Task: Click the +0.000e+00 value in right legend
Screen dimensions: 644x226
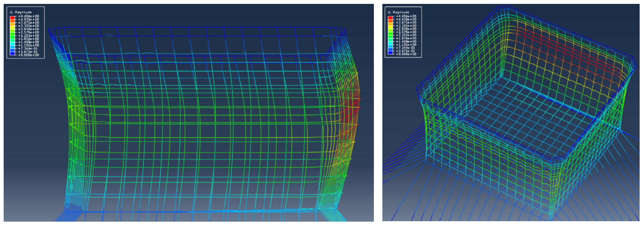Action: 406,54
